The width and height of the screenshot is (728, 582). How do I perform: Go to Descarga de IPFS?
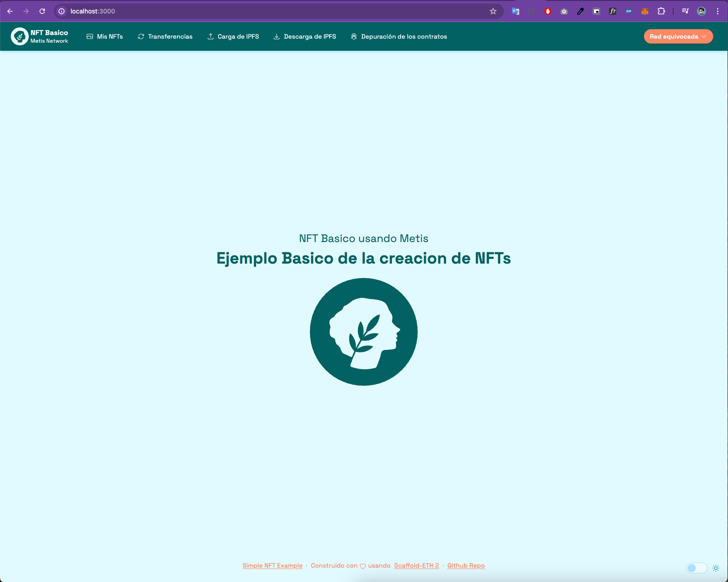305,36
